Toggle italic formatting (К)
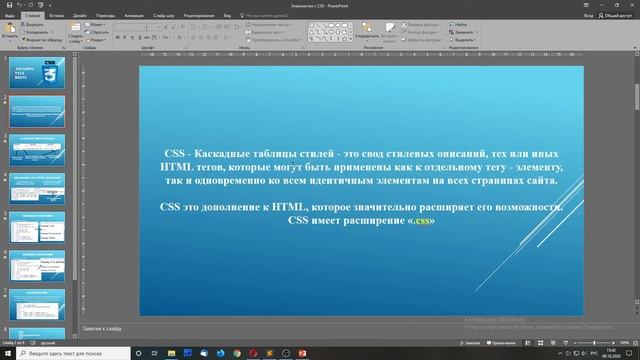Screen dimensions: 640x360 click(124, 37)
